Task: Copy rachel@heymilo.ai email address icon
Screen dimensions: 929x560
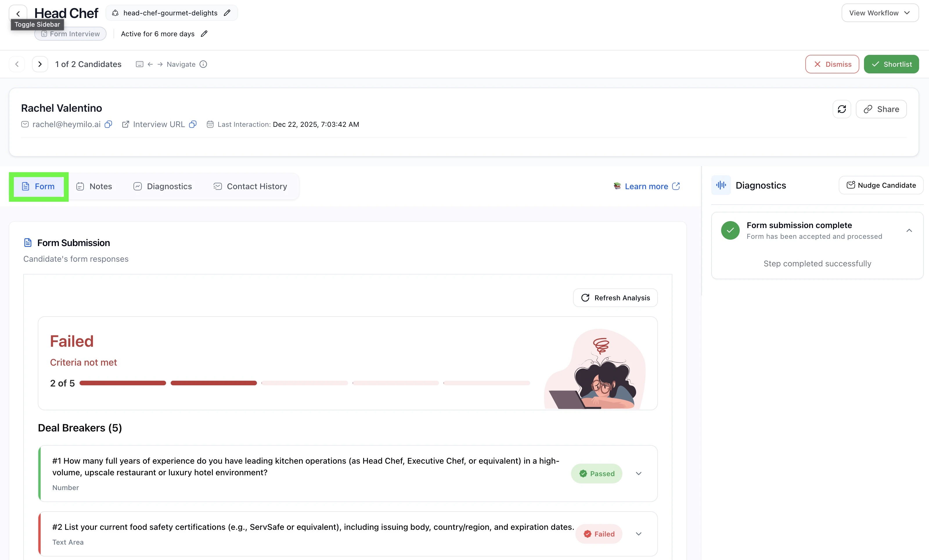Action: pyautogui.click(x=108, y=124)
